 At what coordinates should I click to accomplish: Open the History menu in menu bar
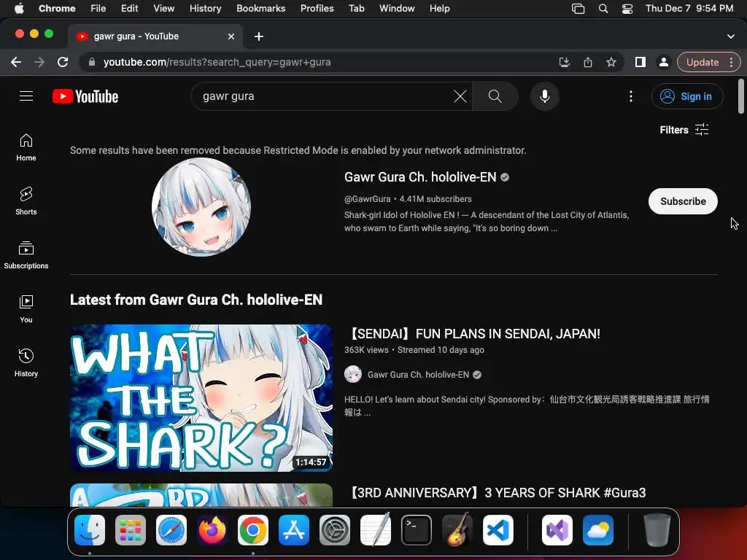(205, 8)
